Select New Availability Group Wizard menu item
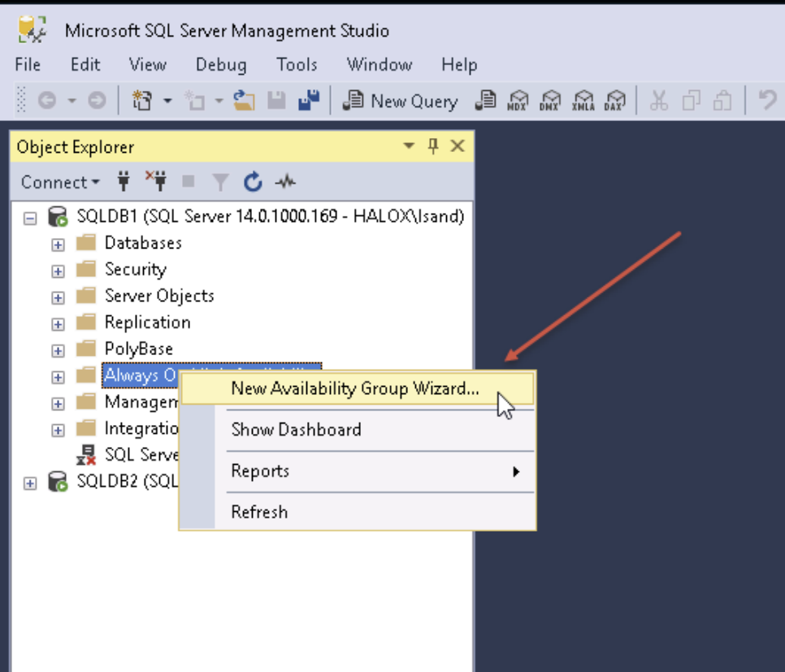Screen dimensions: 785x672 point(358,388)
